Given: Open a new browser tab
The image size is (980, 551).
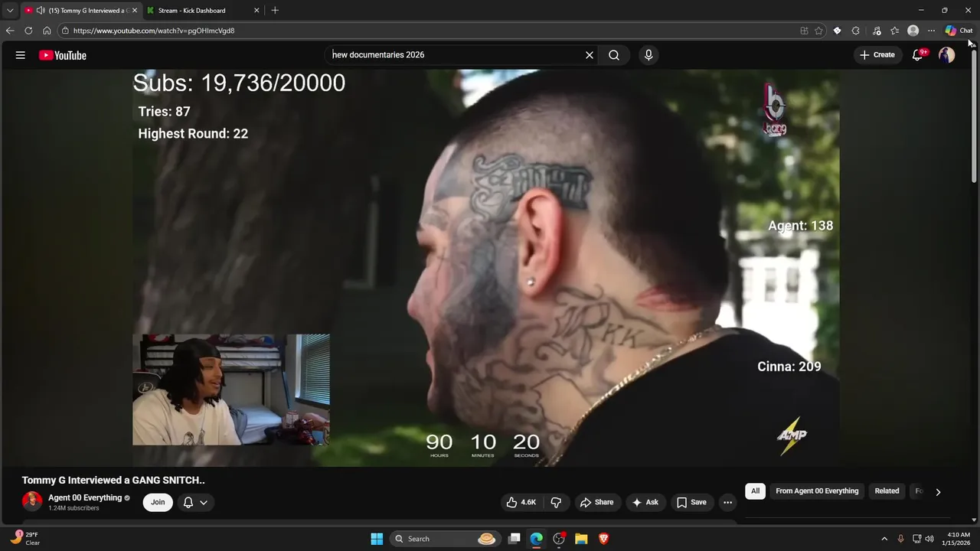Looking at the screenshot, I should pos(275,11).
